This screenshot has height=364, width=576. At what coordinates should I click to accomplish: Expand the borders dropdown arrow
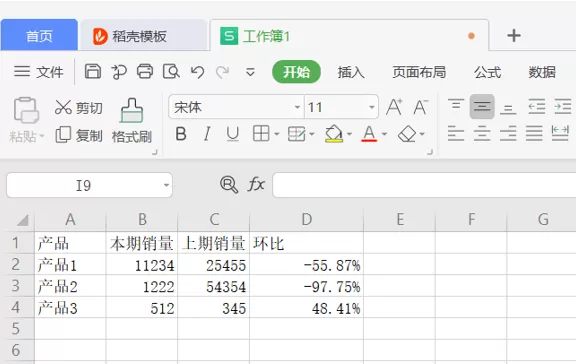click(277, 134)
